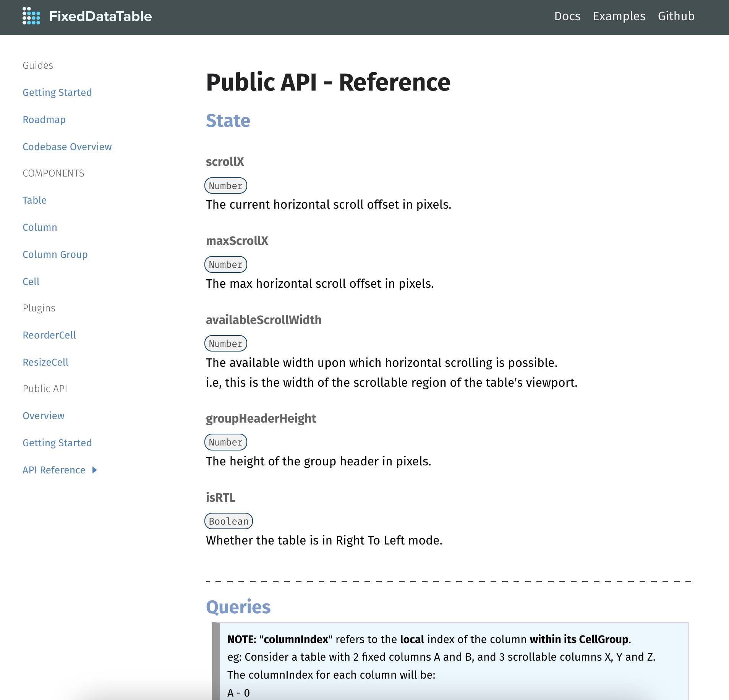The image size is (729, 700).
Task: Click 'Whether the table is in Right To Left' text
Action: tap(324, 540)
